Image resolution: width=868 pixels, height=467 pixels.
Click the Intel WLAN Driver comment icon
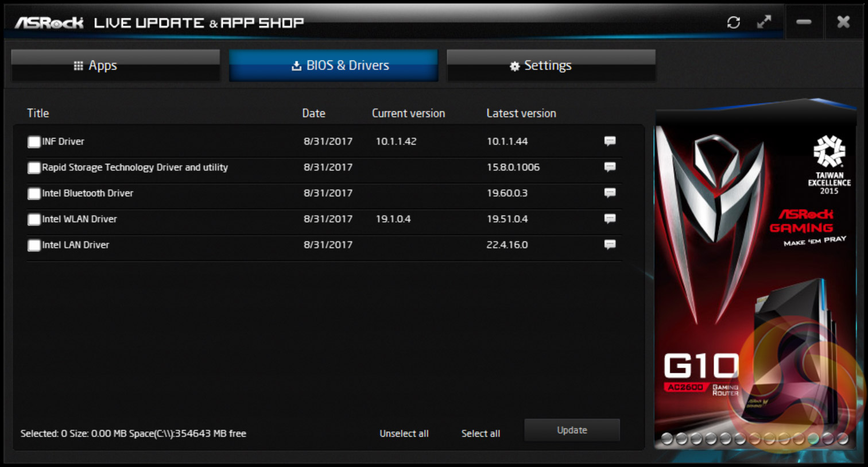(x=610, y=219)
